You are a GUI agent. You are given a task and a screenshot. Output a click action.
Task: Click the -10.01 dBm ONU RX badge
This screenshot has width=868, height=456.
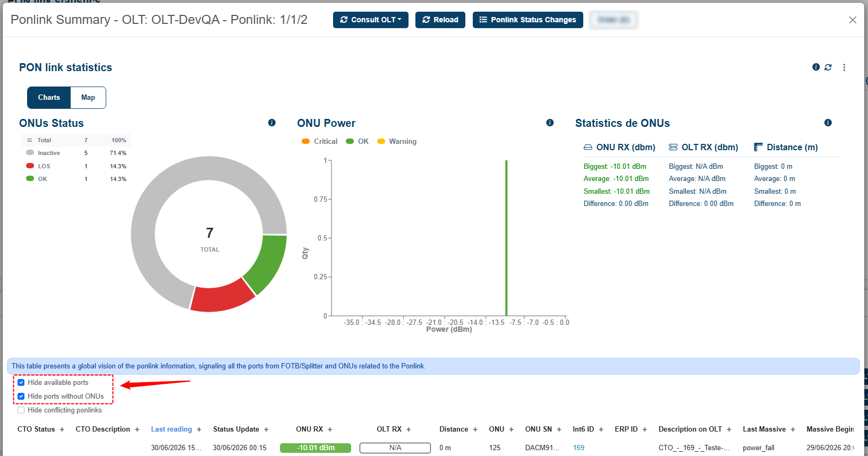316,448
